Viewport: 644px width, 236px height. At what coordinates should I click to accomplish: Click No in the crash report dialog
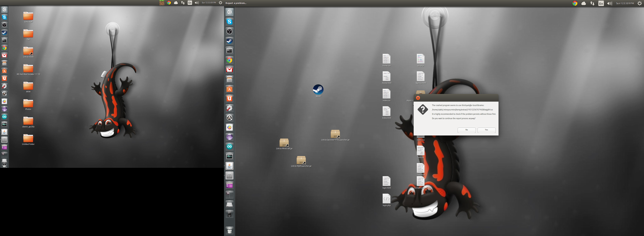(x=467, y=130)
